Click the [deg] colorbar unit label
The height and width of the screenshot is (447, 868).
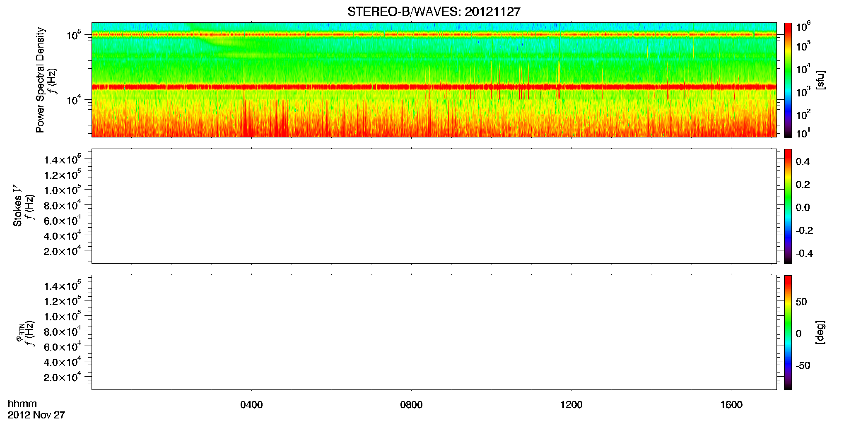point(820,332)
